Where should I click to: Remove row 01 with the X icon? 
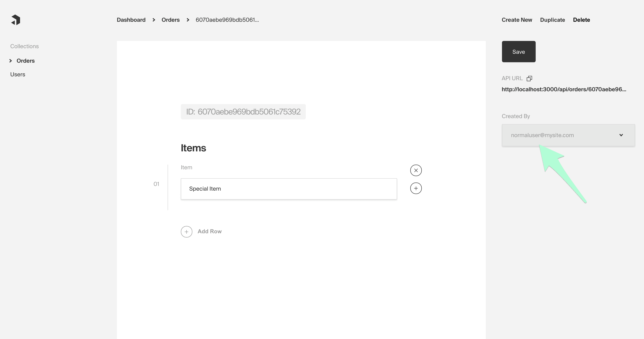[x=416, y=170]
